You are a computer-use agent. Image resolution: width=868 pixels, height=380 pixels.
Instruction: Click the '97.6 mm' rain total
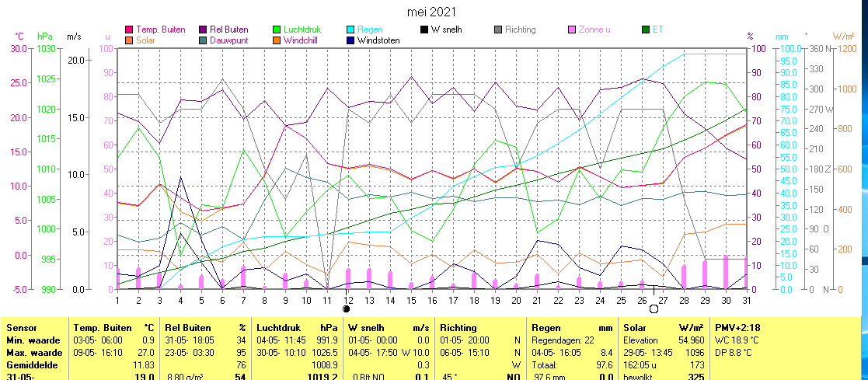pyautogui.click(x=550, y=377)
